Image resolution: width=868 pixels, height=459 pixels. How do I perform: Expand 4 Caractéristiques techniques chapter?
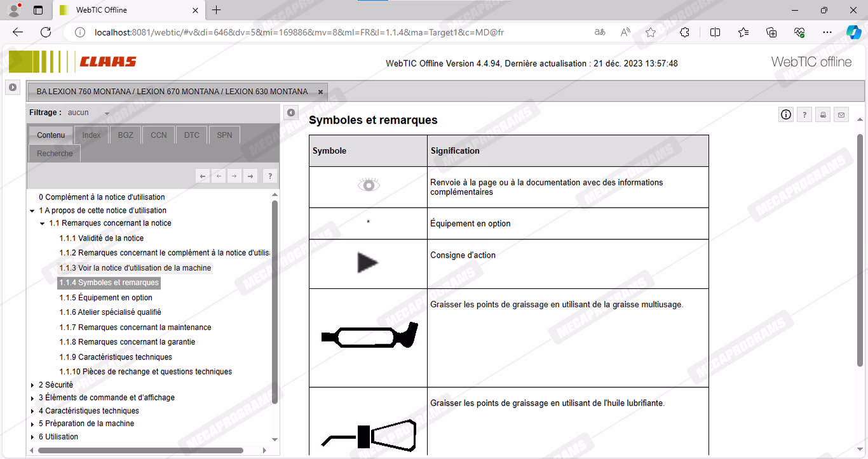coord(33,411)
